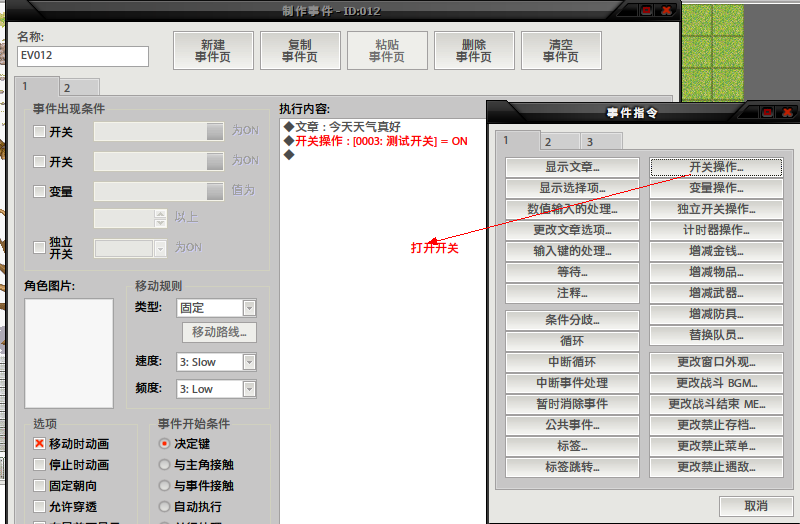Click the 变量操作 command button
Image resolution: width=800 pixels, height=524 pixels.
click(x=716, y=188)
